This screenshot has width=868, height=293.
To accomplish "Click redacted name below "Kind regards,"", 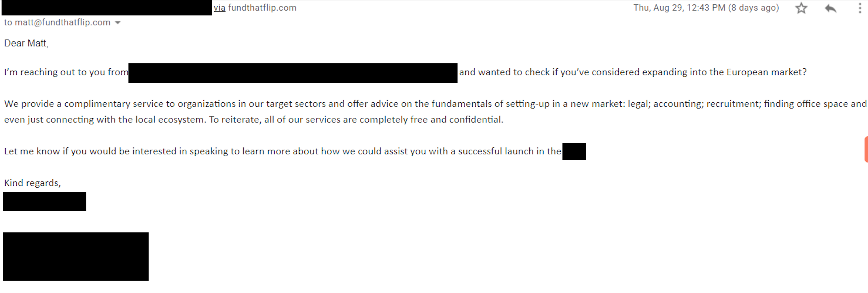I will (45, 201).
